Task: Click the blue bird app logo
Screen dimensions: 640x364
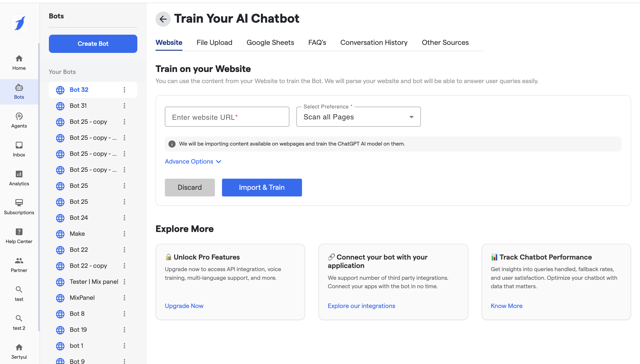Action: [x=20, y=23]
